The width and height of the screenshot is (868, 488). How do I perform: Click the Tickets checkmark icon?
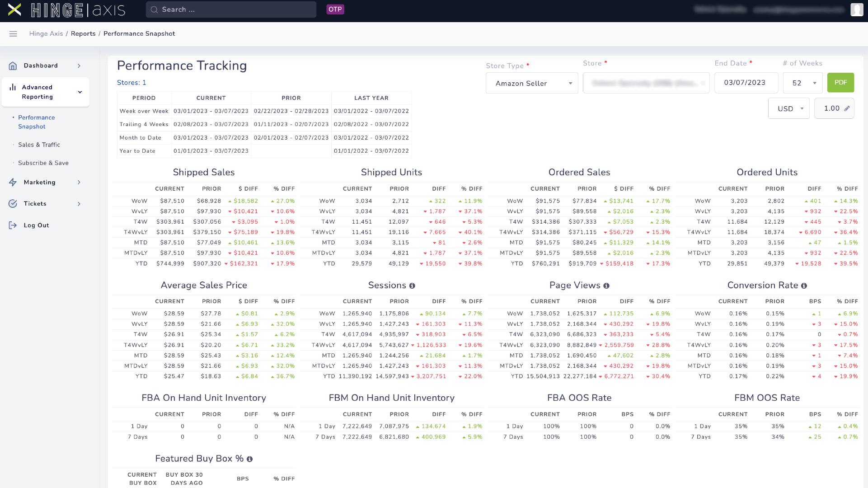click(x=13, y=203)
